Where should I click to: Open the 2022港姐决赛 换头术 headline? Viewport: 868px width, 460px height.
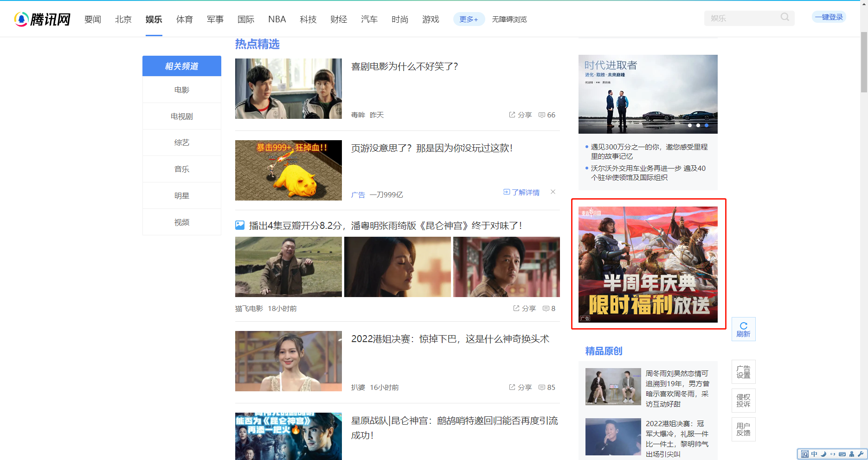click(x=450, y=339)
